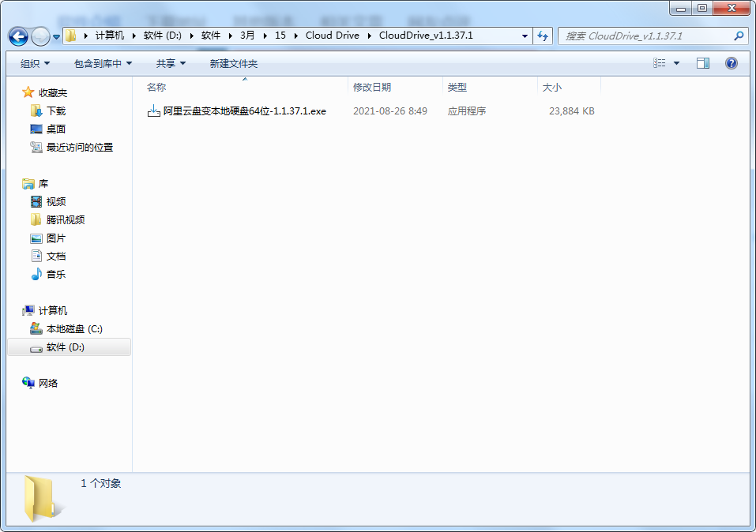756x532 pixels.
Task: Click the Forward navigation arrow
Action: (40, 36)
